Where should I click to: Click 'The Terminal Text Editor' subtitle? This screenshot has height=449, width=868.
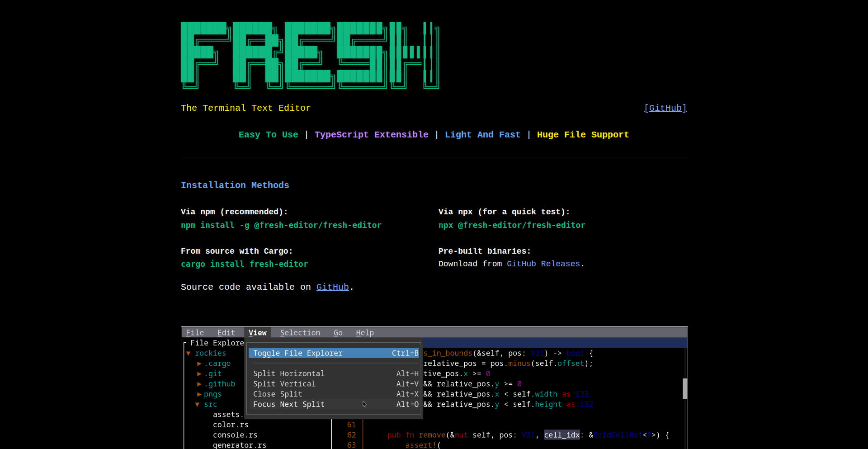tap(246, 108)
